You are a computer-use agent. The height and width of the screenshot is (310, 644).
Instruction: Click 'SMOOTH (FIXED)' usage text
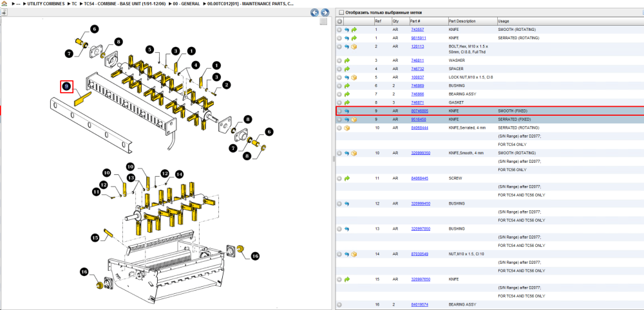513,111
